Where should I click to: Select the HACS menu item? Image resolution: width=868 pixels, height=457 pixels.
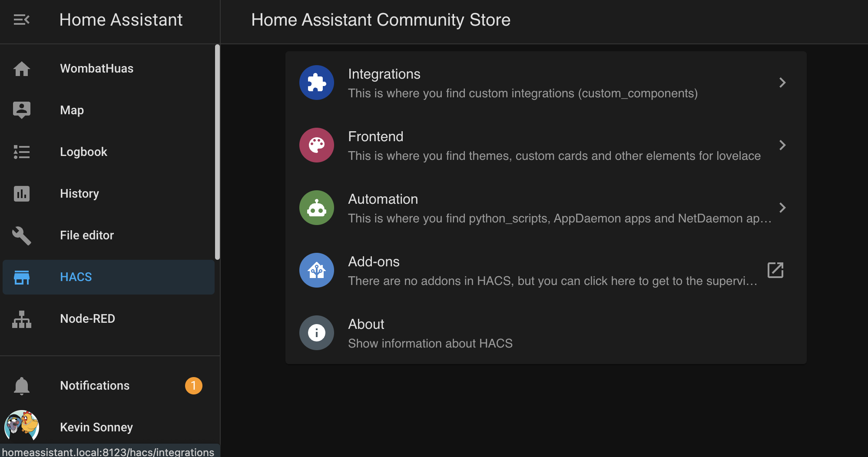click(x=109, y=277)
